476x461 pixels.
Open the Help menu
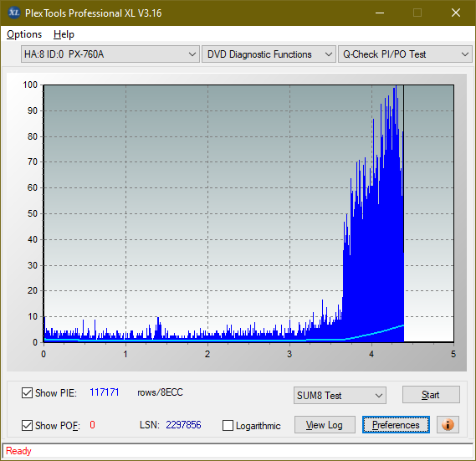(64, 34)
